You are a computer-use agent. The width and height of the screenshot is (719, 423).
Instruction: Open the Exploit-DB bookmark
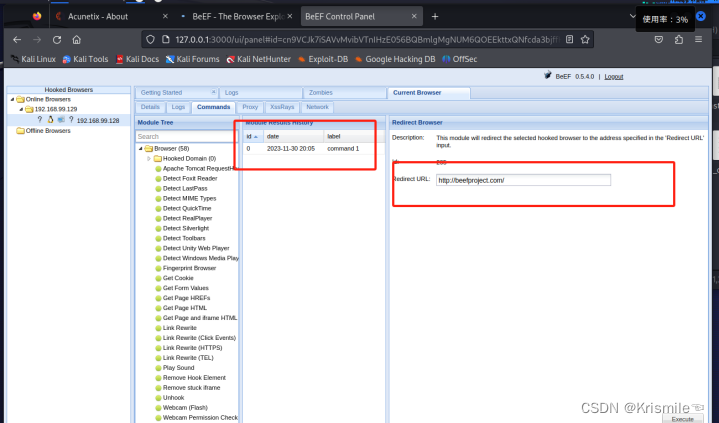click(x=323, y=59)
